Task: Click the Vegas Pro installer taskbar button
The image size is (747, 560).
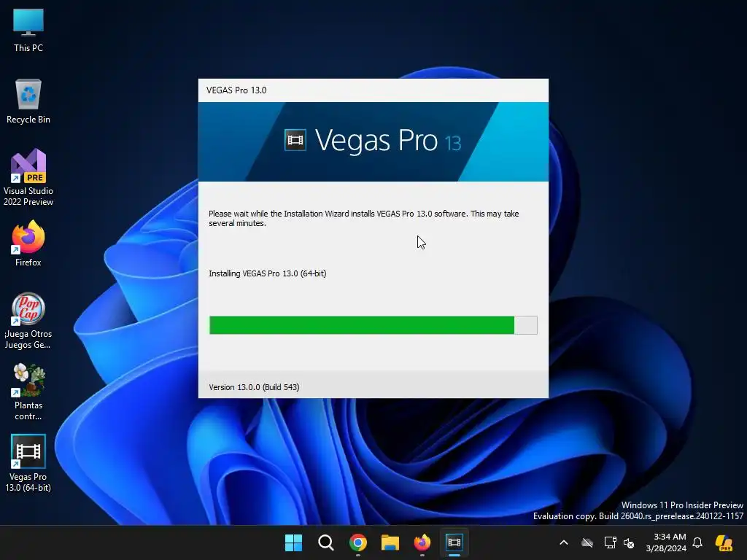Action: click(x=454, y=542)
